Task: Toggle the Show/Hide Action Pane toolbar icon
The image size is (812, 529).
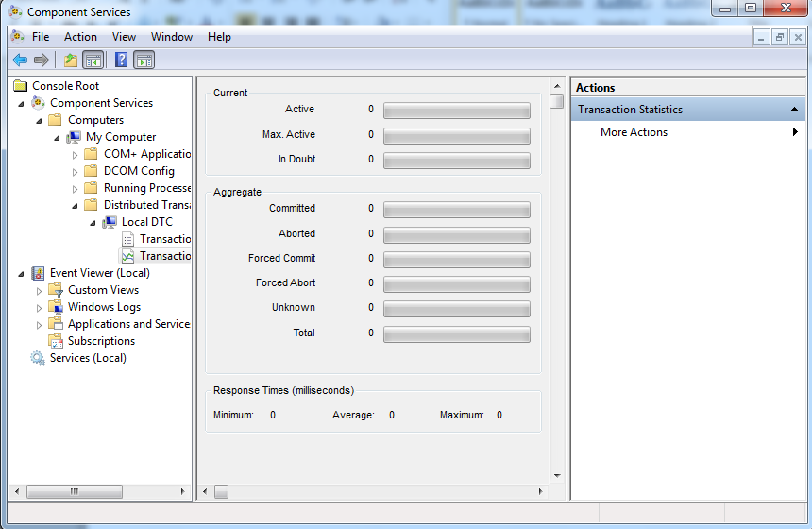Action: 144,60
